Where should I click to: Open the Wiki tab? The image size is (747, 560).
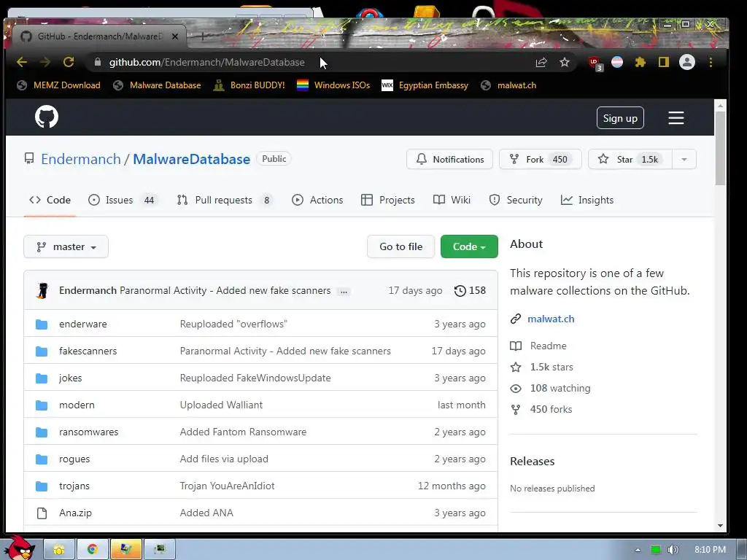[452, 200]
